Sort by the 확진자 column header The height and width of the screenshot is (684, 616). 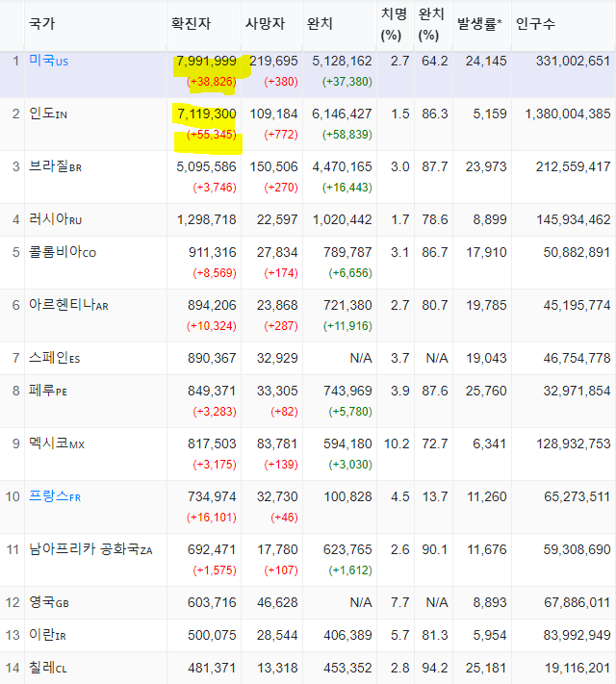191,23
